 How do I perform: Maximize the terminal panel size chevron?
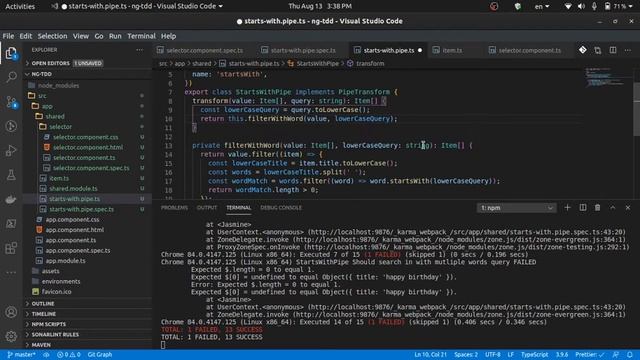613,207
